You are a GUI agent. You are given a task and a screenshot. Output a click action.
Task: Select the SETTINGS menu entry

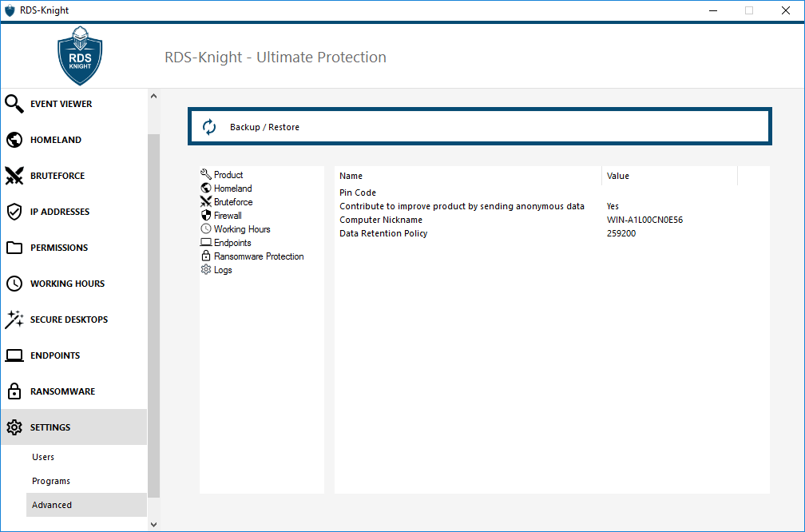pyautogui.click(x=74, y=427)
